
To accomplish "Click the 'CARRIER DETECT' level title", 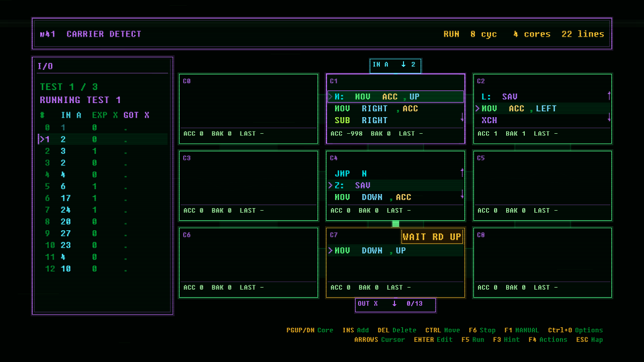I will [104, 34].
